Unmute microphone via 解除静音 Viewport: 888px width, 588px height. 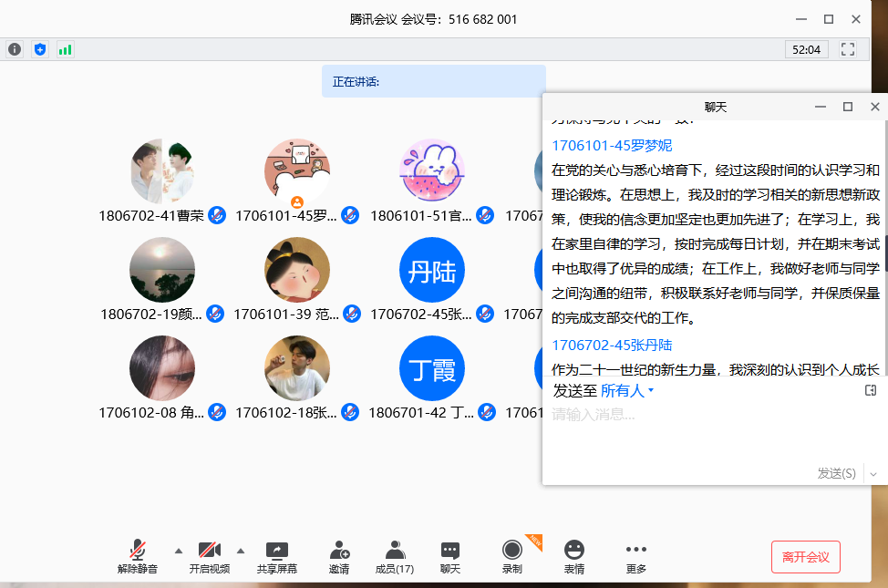[138, 556]
